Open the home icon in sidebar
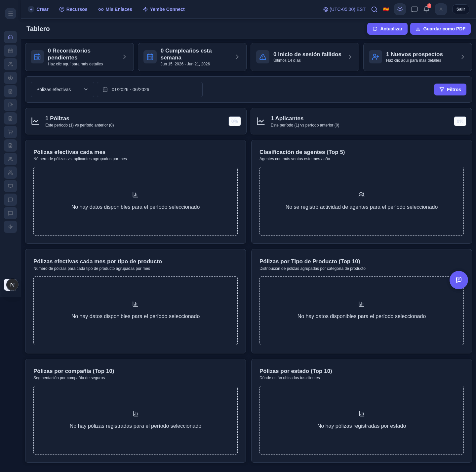 point(11,37)
